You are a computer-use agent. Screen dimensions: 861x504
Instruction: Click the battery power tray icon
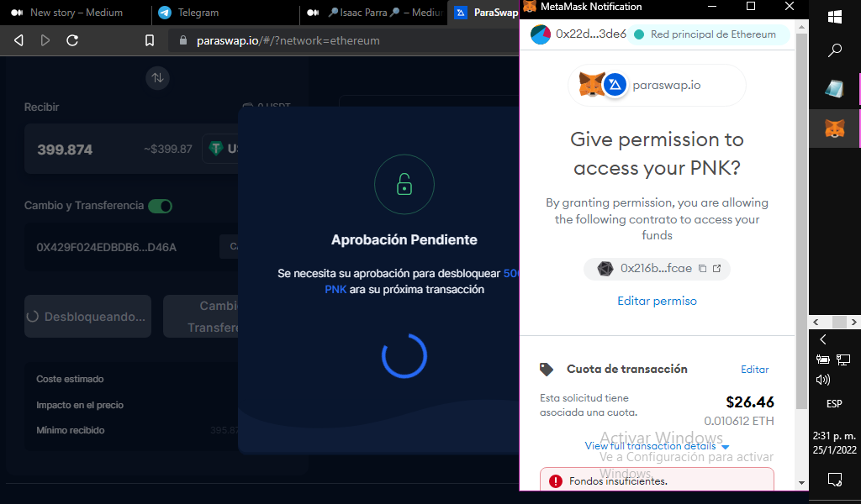pos(822,360)
